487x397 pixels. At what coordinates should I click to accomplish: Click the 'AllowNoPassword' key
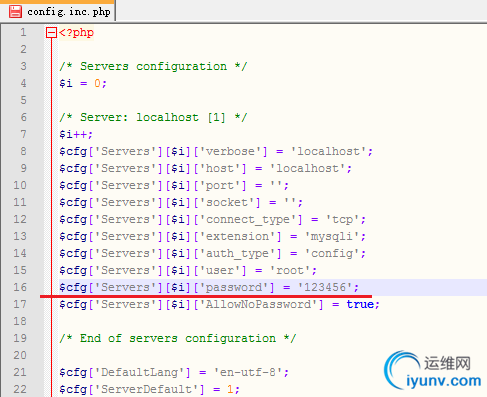(x=258, y=304)
